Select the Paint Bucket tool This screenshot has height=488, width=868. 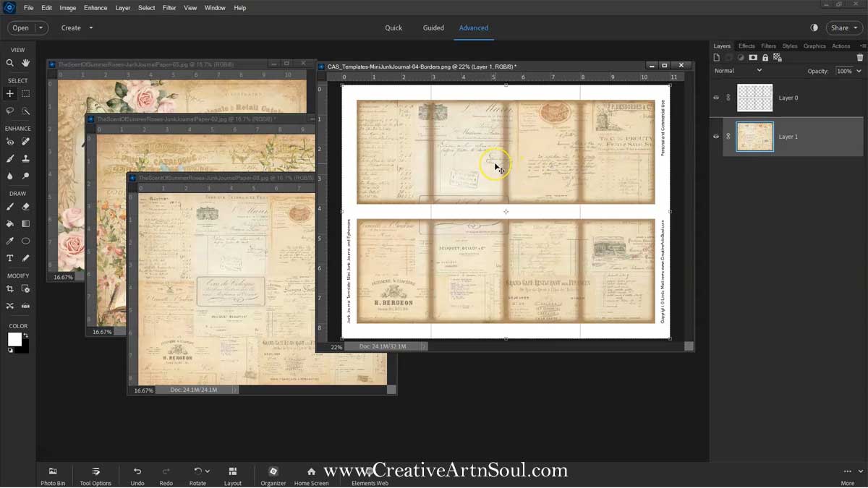[x=10, y=223]
